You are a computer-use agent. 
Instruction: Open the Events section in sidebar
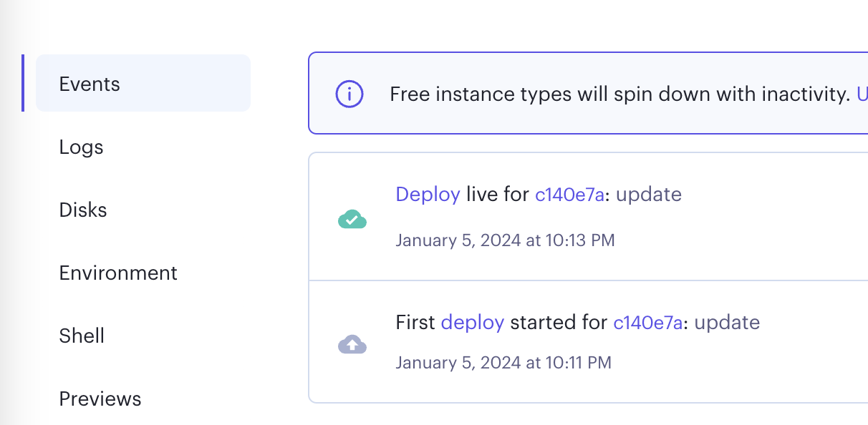tap(90, 84)
